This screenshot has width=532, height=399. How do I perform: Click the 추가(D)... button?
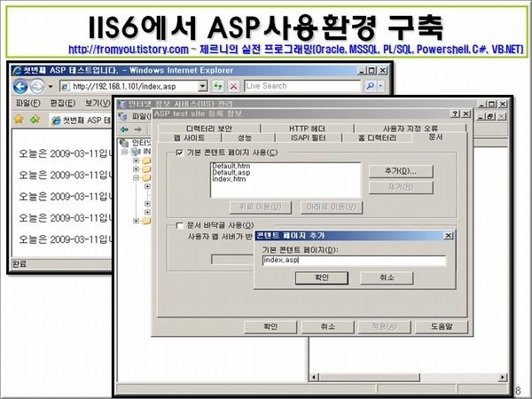[401, 171]
